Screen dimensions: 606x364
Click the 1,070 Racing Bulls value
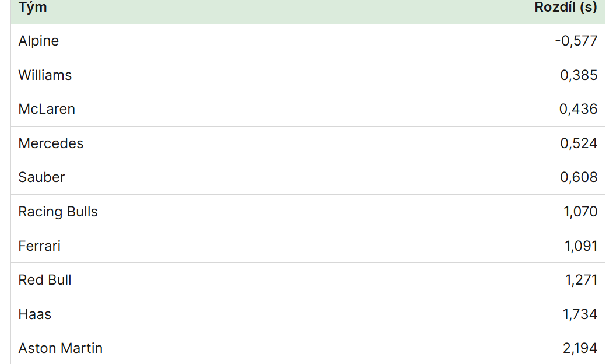580,212
